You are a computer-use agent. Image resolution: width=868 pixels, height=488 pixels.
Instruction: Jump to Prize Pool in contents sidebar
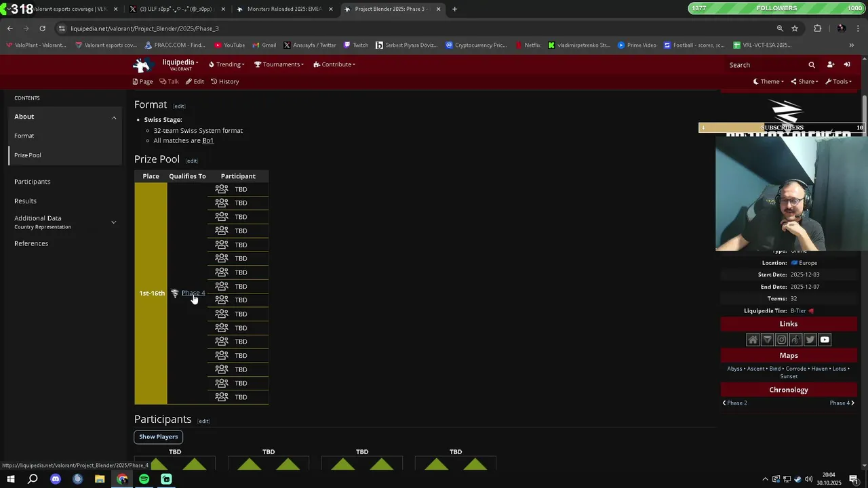[x=28, y=155]
